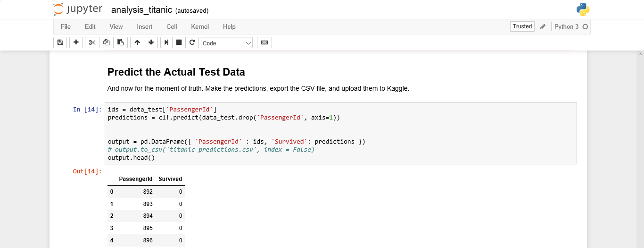This screenshot has width=644, height=248.
Task: Copy selected cells icon
Action: (x=106, y=43)
